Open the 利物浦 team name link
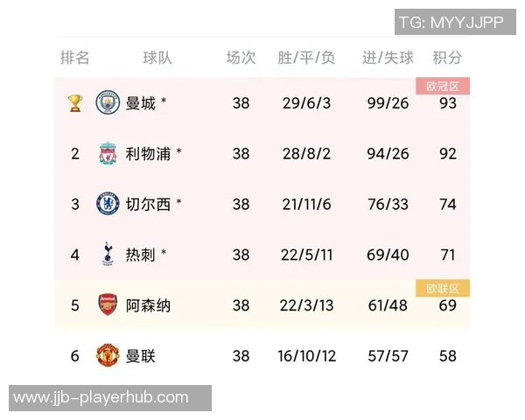The image size is (525, 420). [149, 154]
